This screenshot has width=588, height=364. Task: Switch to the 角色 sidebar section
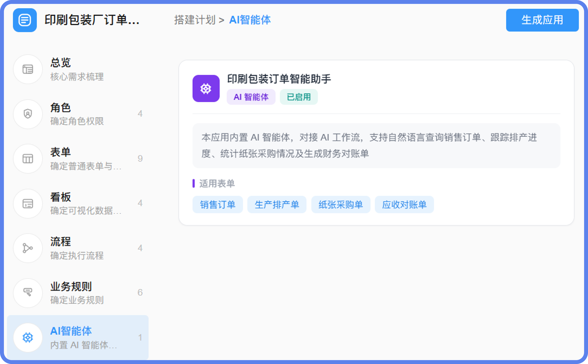(78, 114)
